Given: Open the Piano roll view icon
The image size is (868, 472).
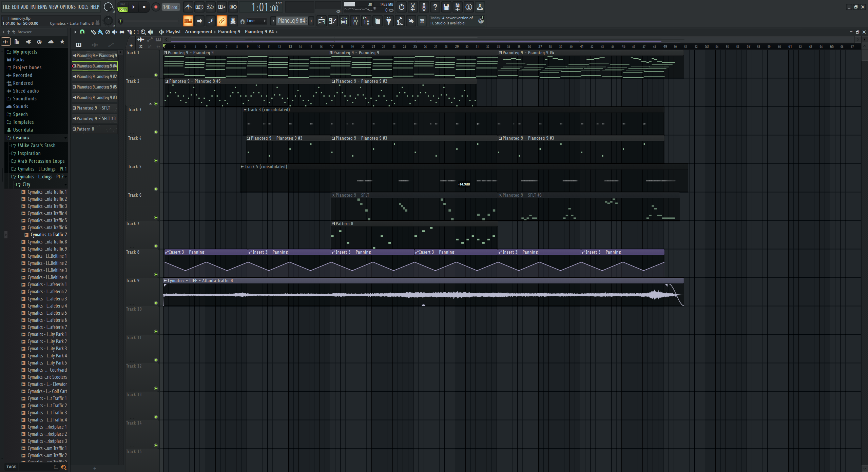Looking at the screenshot, I should [332, 21].
